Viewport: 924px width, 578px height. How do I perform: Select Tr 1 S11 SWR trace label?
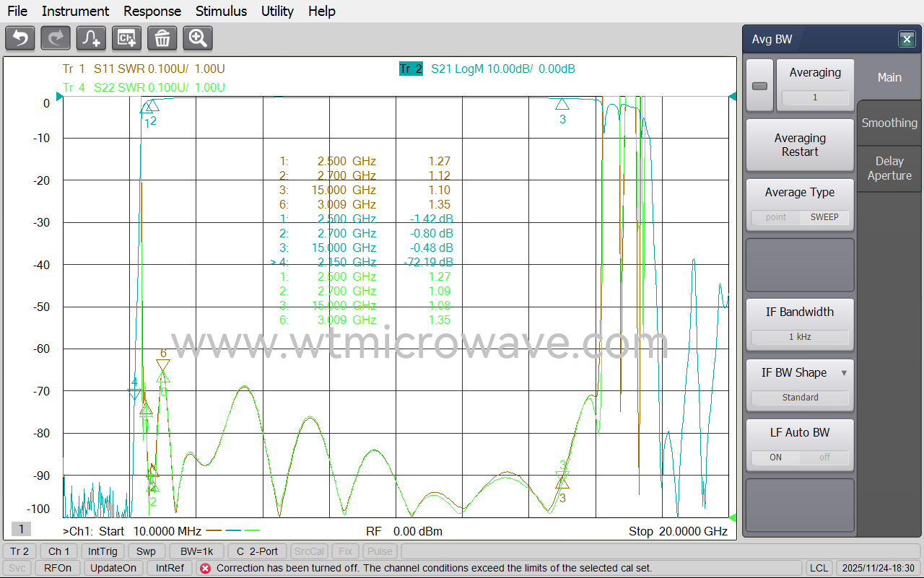[144, 69]
